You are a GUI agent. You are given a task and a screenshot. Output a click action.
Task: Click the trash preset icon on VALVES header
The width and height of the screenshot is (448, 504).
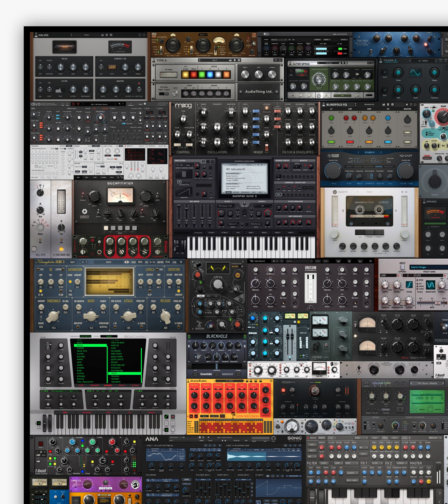106,35
